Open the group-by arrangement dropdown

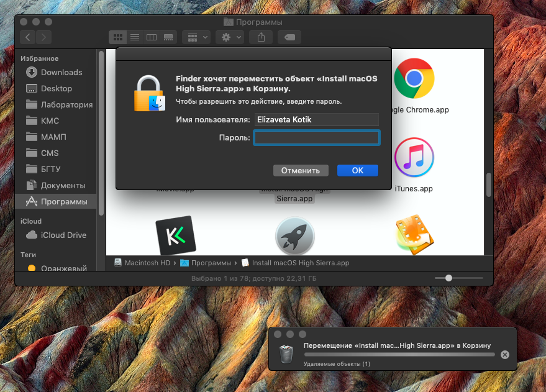tap(197, 37)
